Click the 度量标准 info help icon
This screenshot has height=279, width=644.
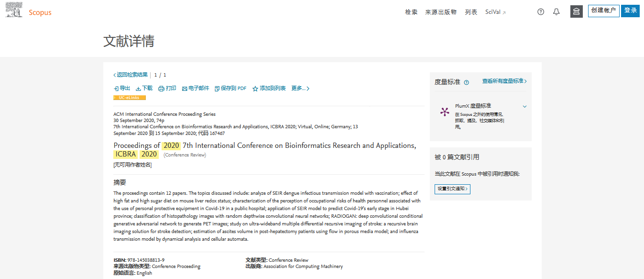pos(467,82)
